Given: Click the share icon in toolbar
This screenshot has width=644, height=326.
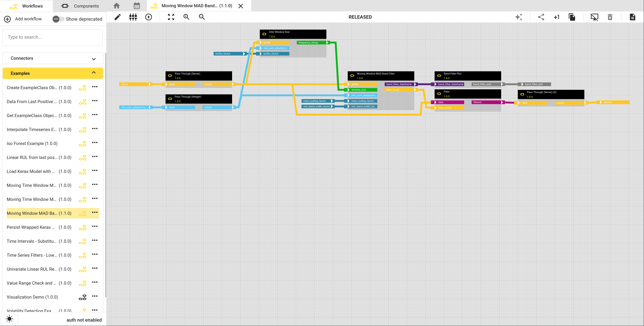Looking at the screenshot, I should click(x=541, y=17).
